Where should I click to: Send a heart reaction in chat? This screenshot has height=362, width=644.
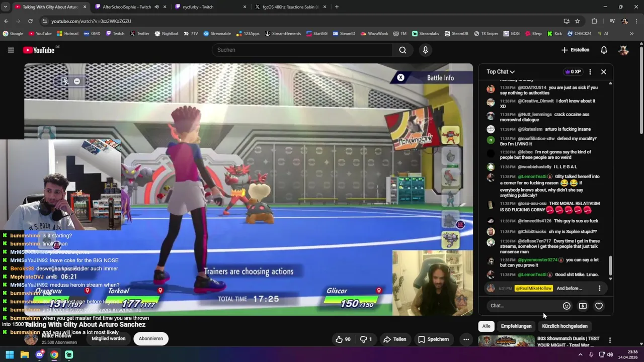point(599,306)
